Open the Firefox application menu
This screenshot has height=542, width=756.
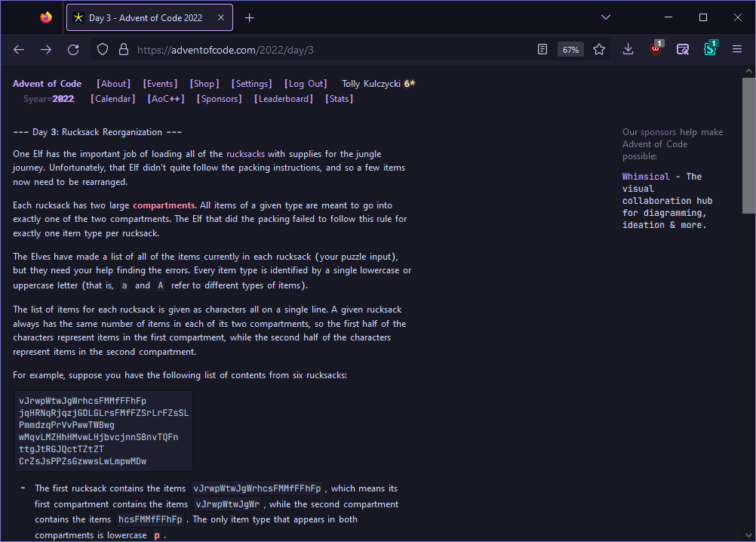tap(737, 49)
